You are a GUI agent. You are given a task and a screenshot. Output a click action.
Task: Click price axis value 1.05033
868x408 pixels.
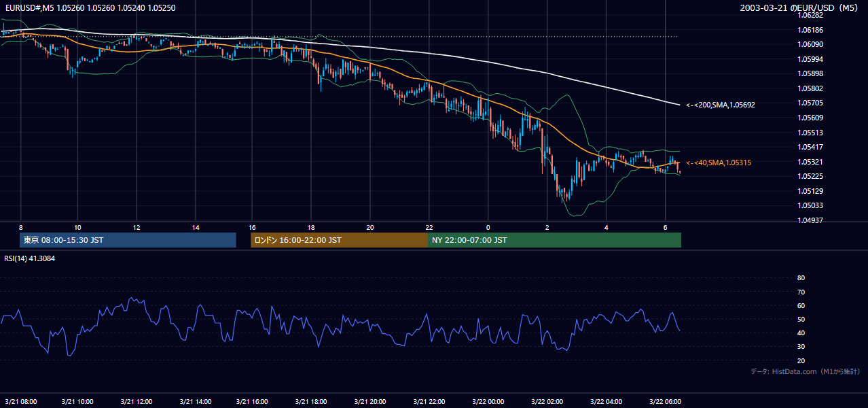click(810, 205)
